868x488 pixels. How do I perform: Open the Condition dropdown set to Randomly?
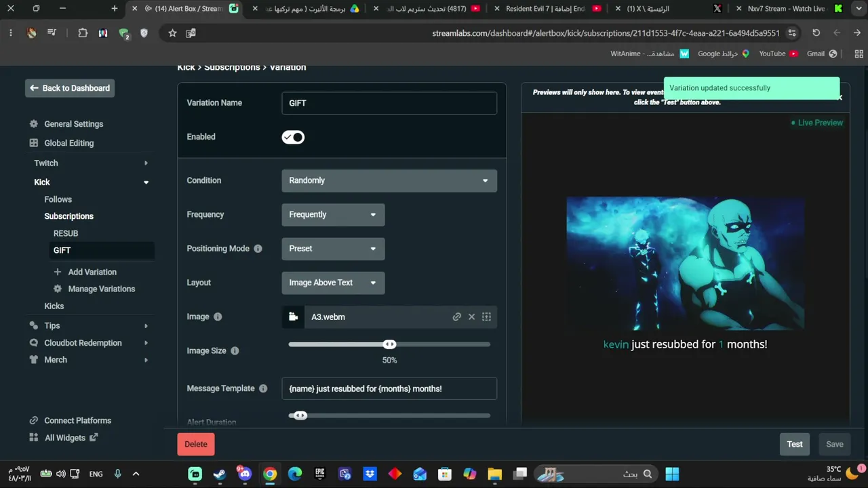389,180
